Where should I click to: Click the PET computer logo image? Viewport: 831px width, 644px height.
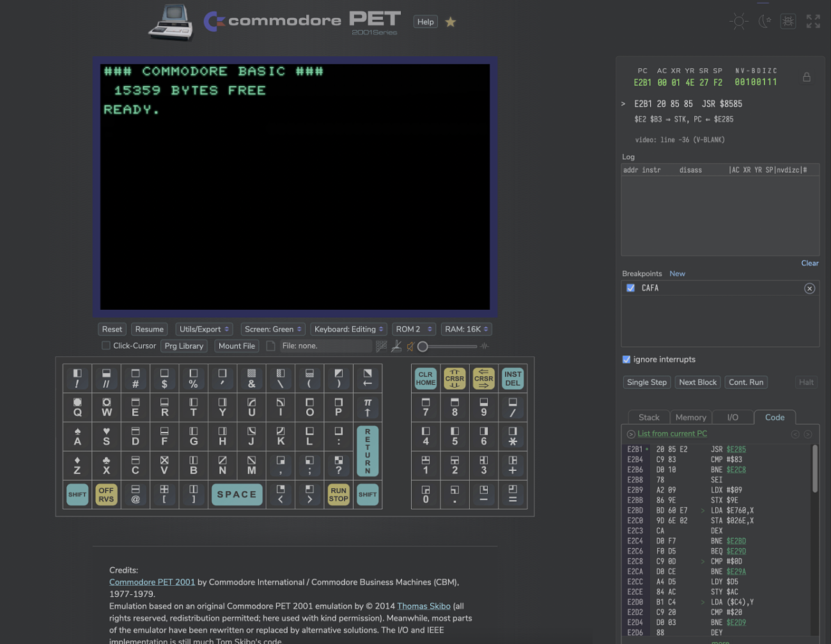171,23
